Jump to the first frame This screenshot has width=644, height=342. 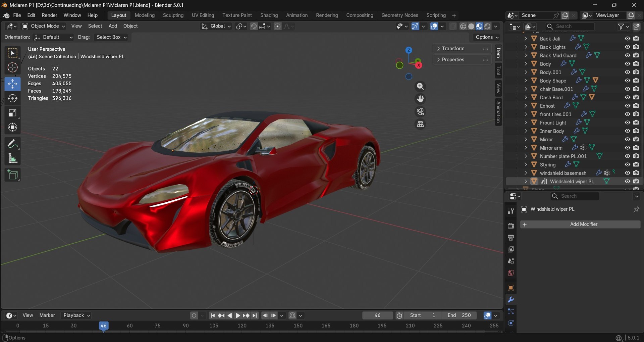[x=213, y=315]
